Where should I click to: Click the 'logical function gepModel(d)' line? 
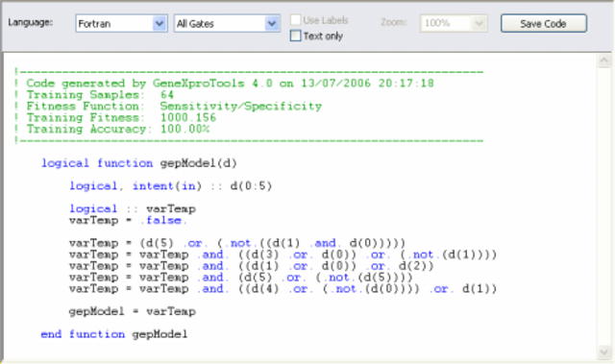click(x=139, y=163)
